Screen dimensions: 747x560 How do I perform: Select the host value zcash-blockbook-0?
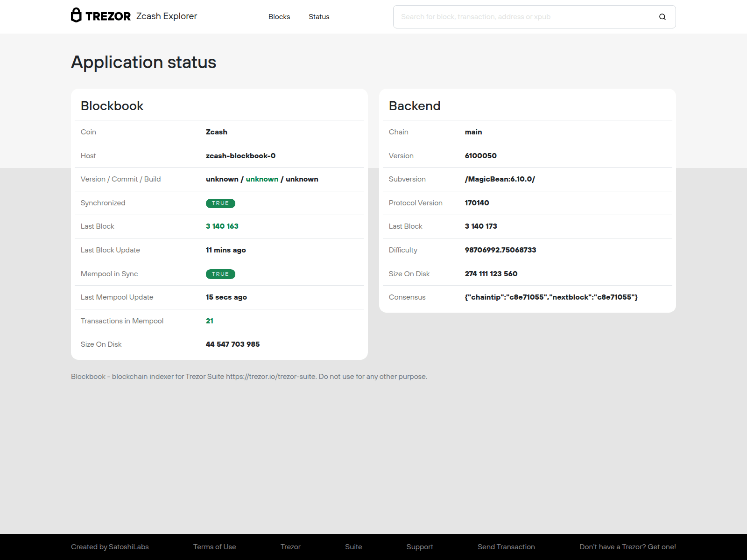[x=241, y=156]
